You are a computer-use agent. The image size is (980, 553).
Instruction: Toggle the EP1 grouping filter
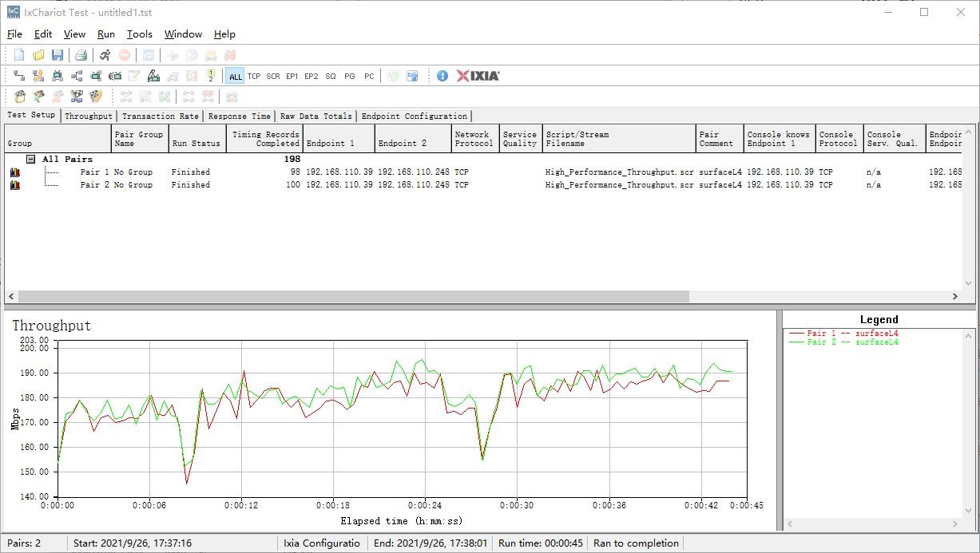(292, 77)
